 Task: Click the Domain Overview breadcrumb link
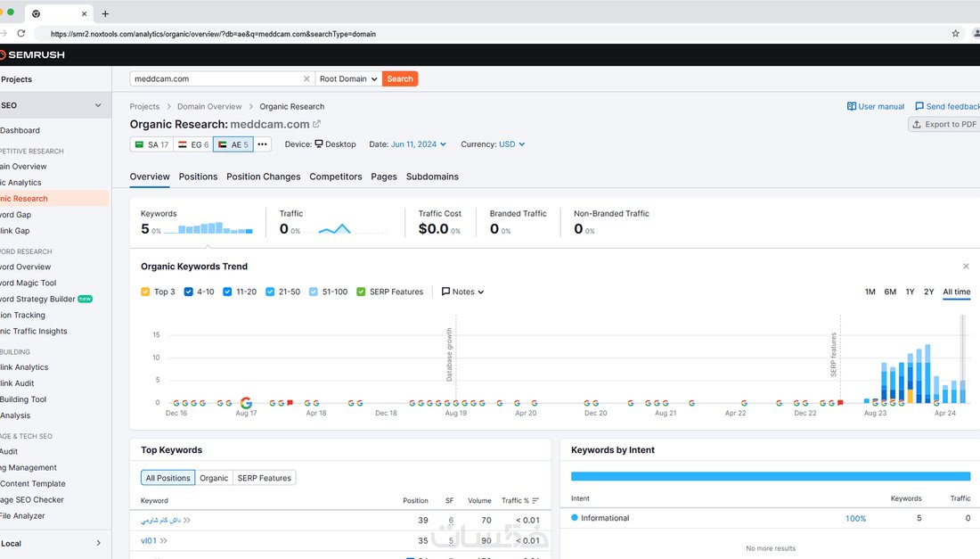pos(209,106)
